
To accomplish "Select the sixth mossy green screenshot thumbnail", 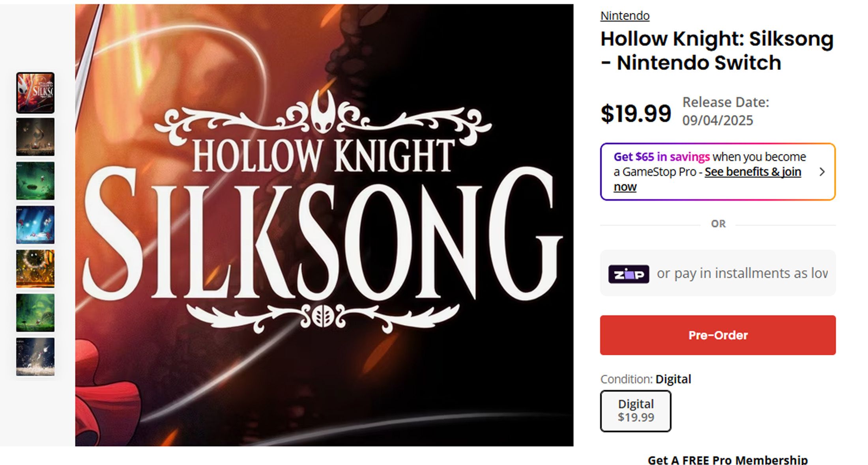I will point(35,313).
